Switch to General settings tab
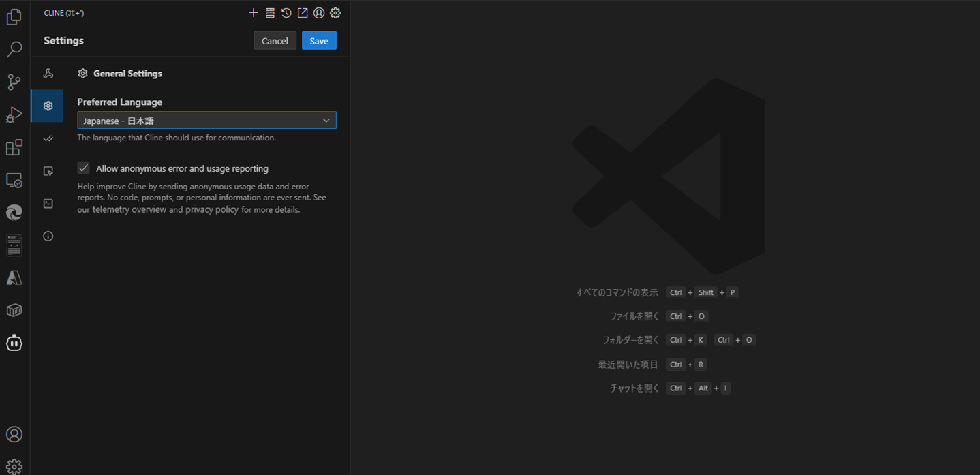Viewport: 980px width, 475px height. (x=48, y=106)
